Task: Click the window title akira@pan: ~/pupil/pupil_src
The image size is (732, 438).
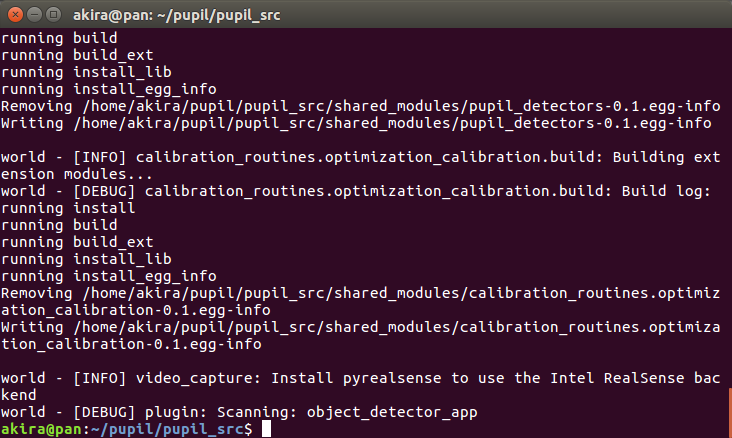Action: 176,15
